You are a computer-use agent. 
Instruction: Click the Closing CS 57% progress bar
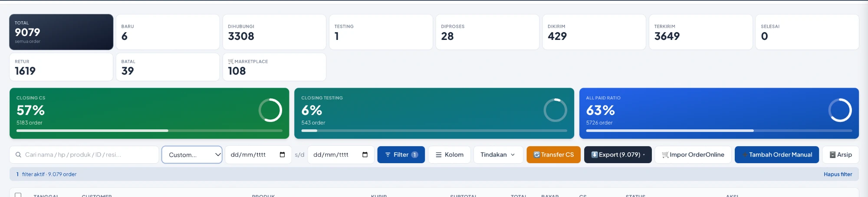(x=149, y=131)
